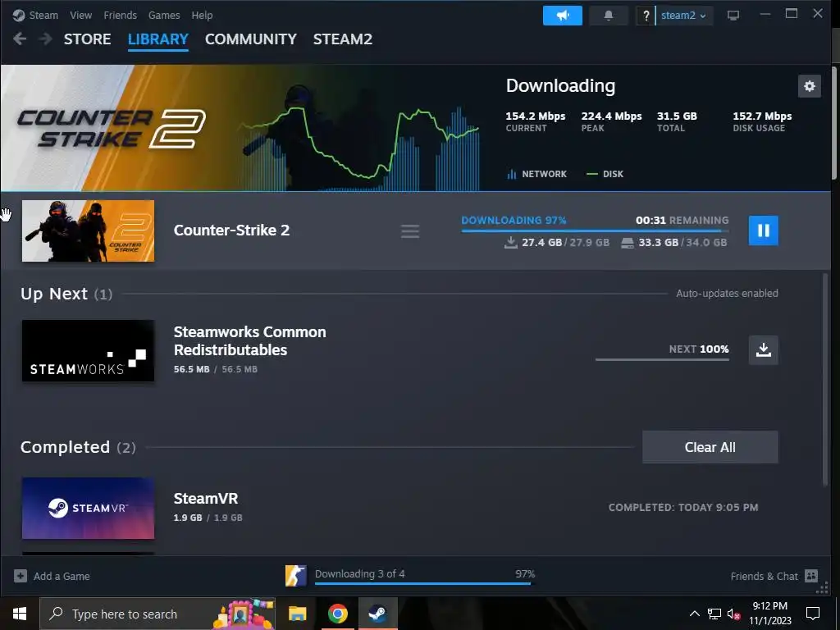Click the Counter-Strike 2 title
Screen dimensions: 840x630
[231, 231]
